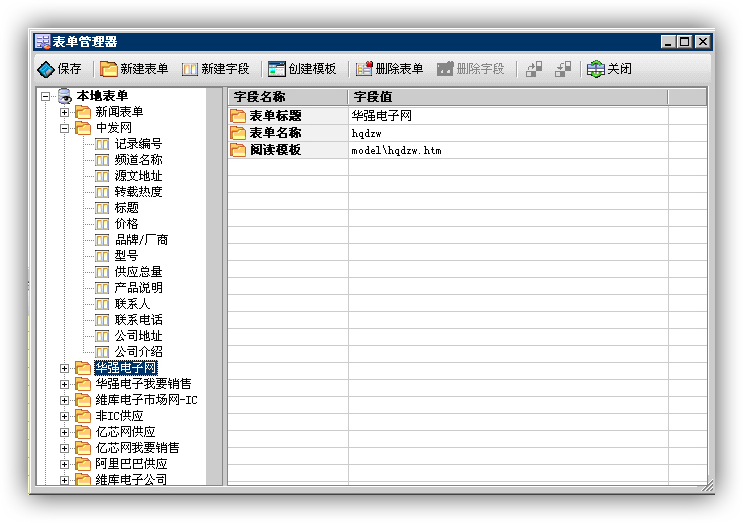
Task: Select 亿芯网供应 in the tree
Action: 125,432
